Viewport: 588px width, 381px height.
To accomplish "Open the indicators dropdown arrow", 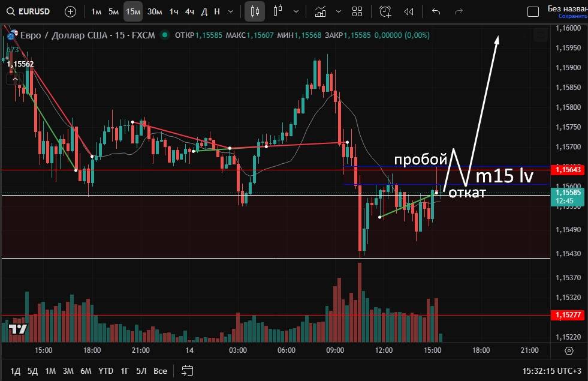I will pos(340,11).
